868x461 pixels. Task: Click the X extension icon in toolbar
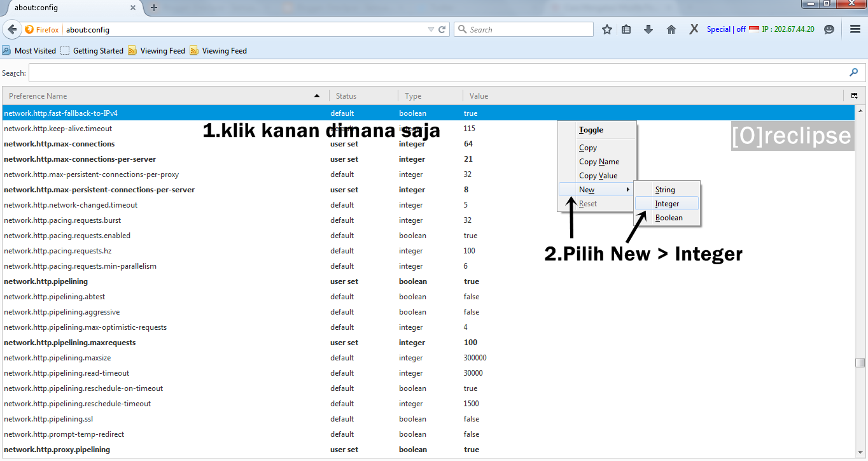[x=693, y=29]
